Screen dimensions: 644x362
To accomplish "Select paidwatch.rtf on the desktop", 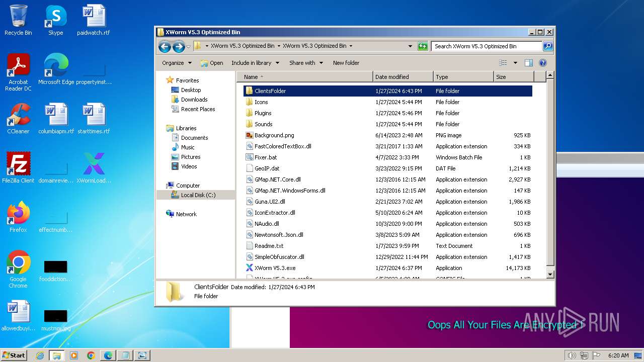I will 94,20.
